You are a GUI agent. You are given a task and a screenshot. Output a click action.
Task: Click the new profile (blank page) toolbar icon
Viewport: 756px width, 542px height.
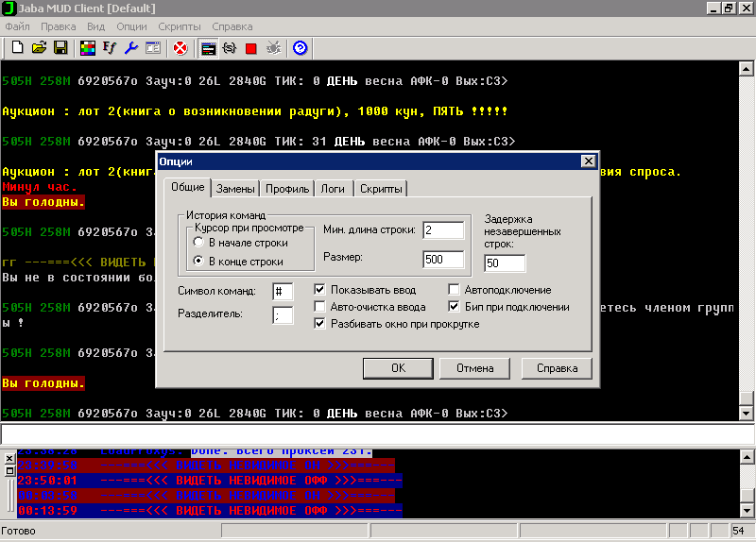(x=17, y=47)
